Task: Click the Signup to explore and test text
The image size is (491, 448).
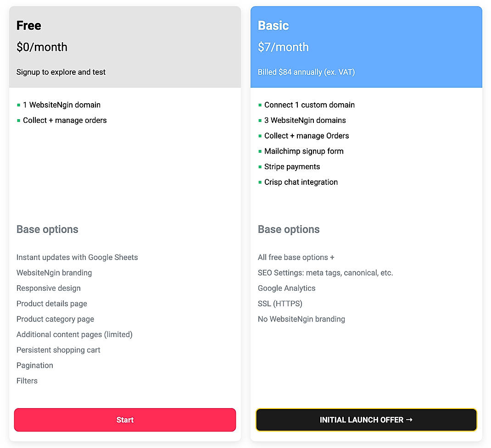Action: click(x=61, y=72)
